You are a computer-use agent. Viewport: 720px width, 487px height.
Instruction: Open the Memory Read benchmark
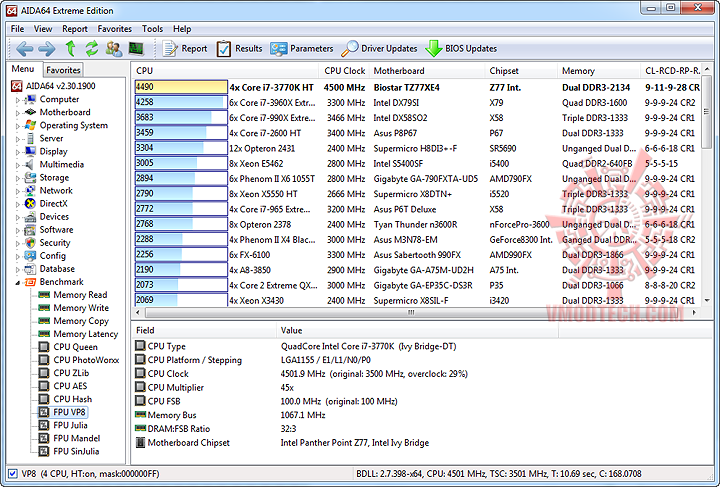pos(80,295)
